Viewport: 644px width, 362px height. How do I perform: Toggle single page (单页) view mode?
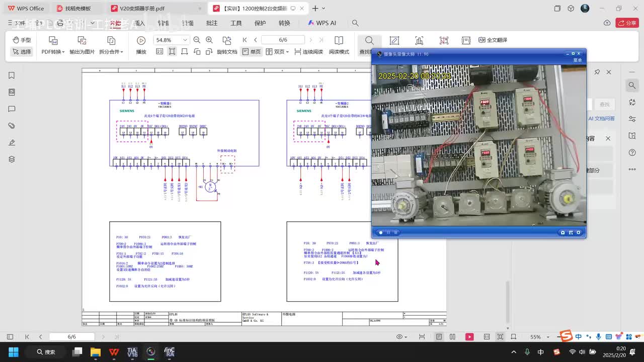pos(252,52)
